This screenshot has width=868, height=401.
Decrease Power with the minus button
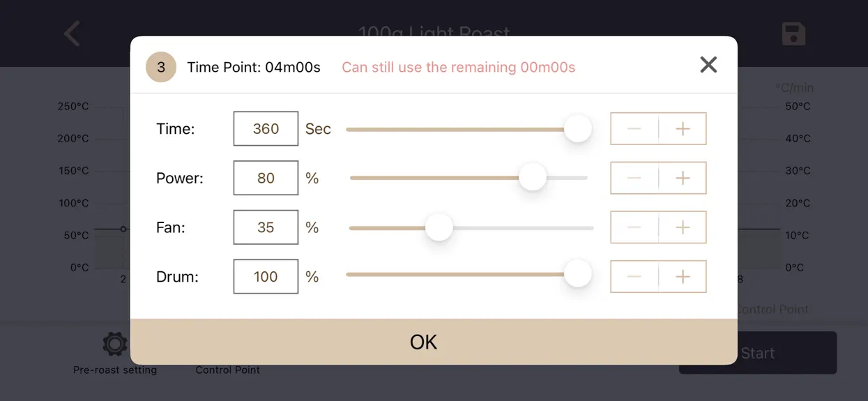(634, 178)
